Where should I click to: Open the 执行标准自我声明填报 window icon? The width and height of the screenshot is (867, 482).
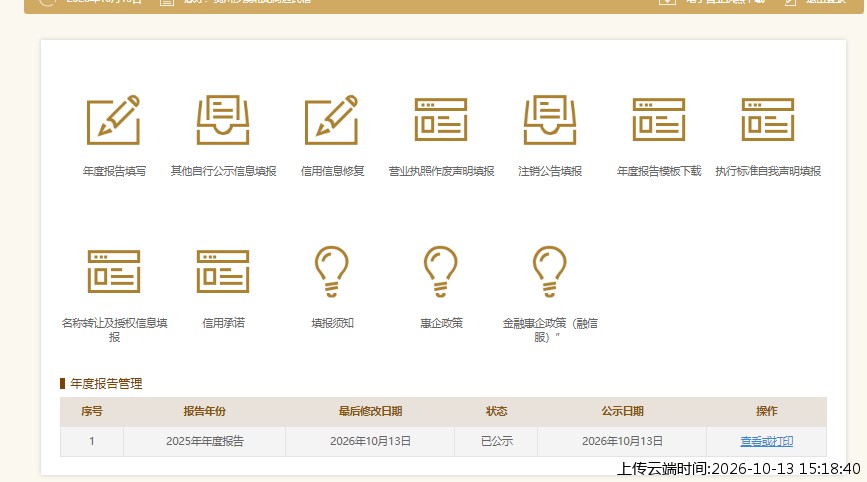767,120
